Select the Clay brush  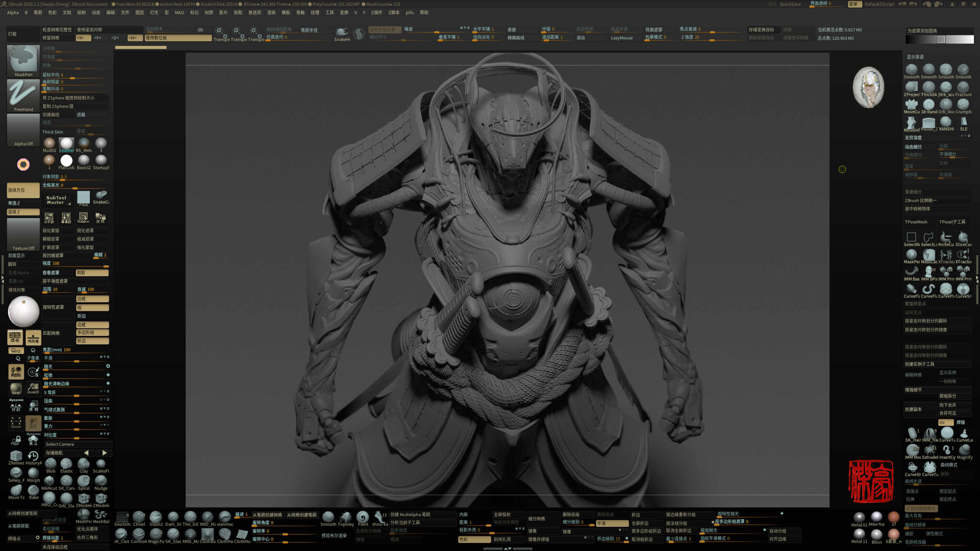tap(84, 464)
